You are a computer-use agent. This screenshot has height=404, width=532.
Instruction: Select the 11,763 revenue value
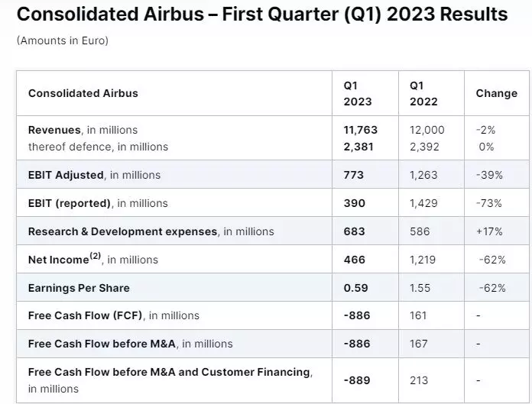(x=360, y=130)
